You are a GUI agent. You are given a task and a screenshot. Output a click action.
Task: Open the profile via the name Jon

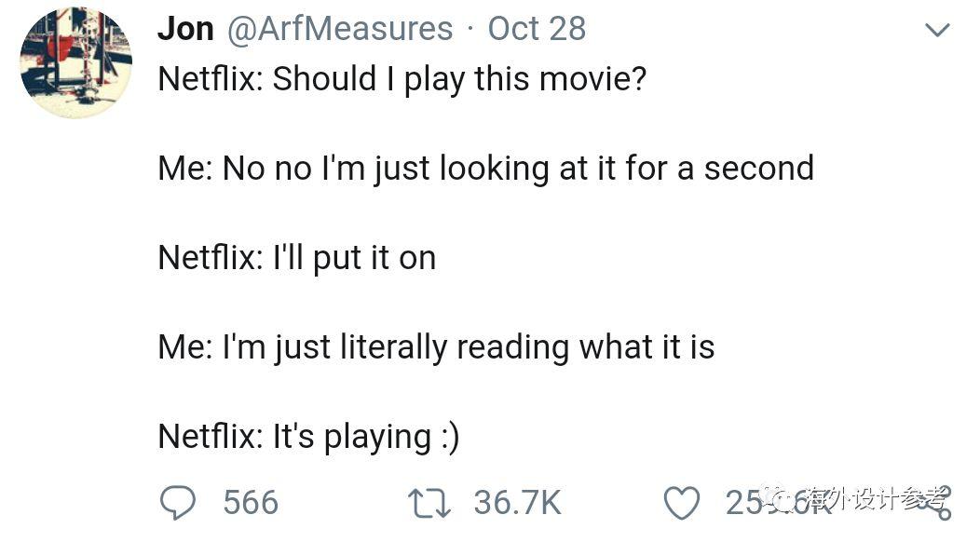click(185, 29)
